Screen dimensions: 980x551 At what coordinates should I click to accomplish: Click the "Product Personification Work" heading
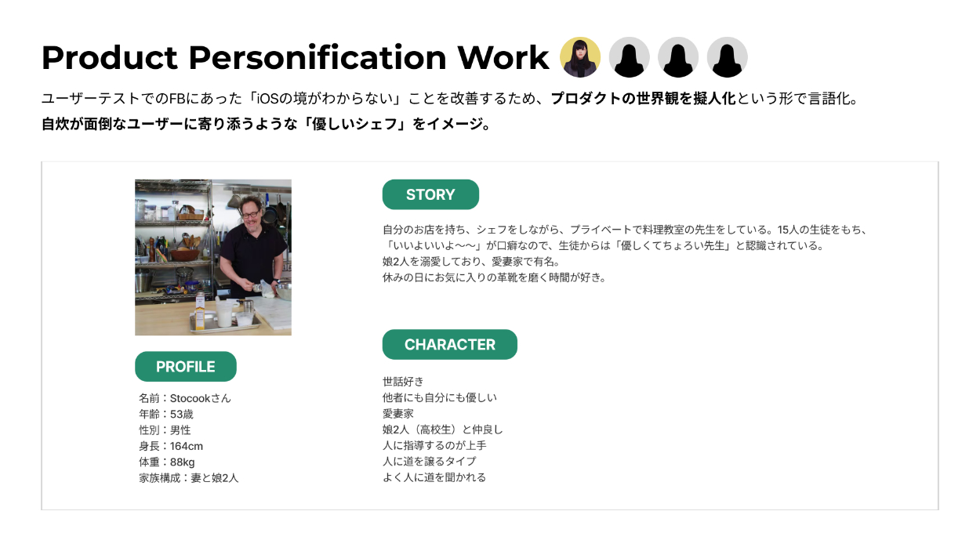[295, 57]
